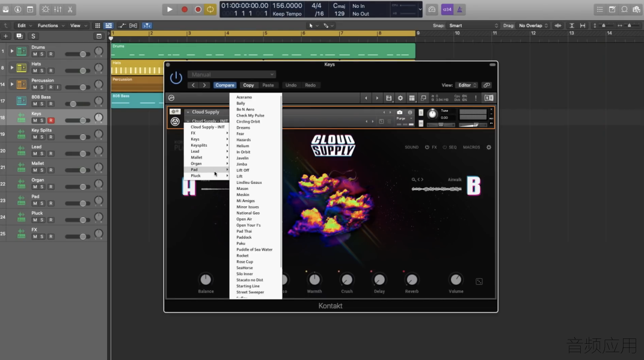Click the Kontakt snapshot camera icon
Viewport: 644px width, 360px height.
(x=400, y=112)
